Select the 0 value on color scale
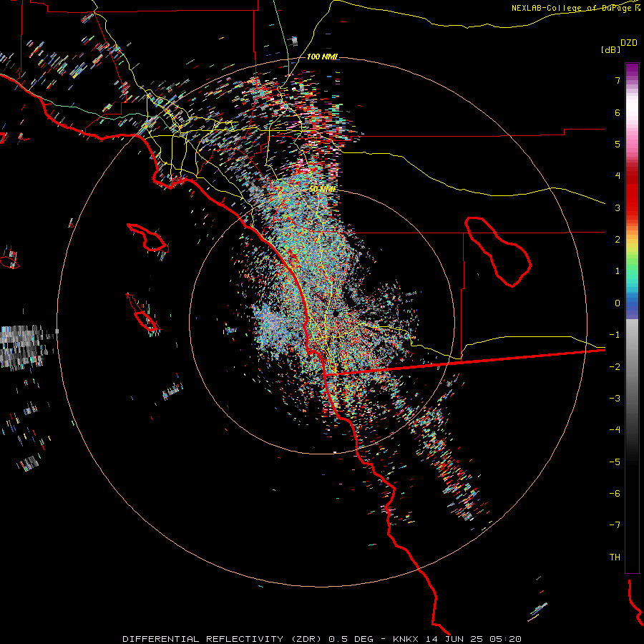The width and height of the screenshot is (644, 644). click(x=618, y=303)
